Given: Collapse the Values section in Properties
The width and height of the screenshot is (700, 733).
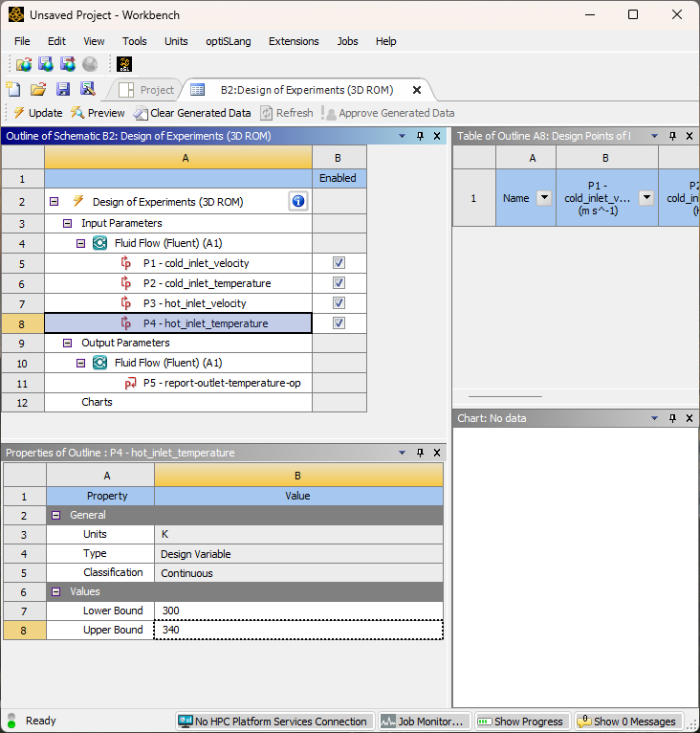Looking at the screenshot, I should (x=56, y=591).
